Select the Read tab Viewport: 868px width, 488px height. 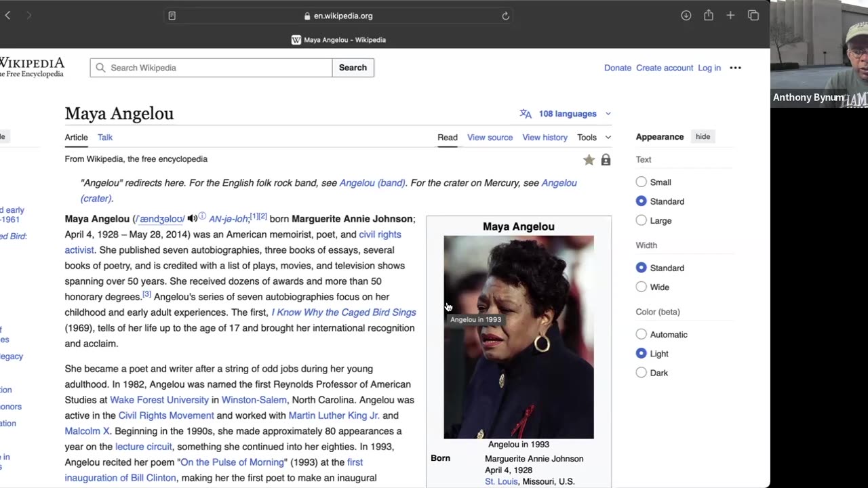(x=447, y=138)
